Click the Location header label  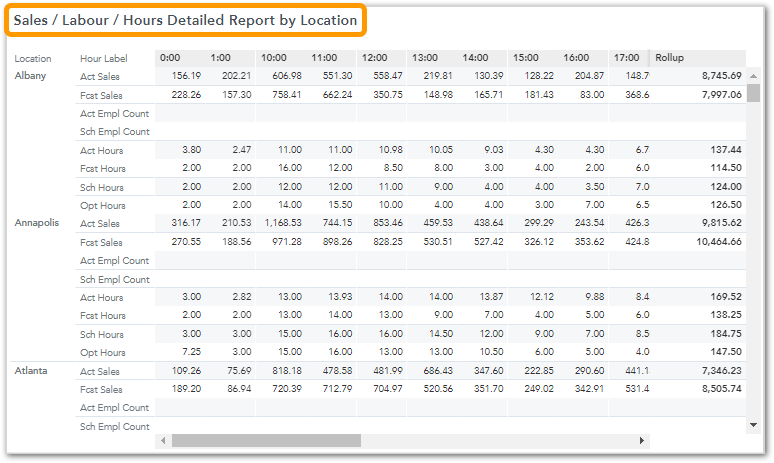click(x=33, y=58)
